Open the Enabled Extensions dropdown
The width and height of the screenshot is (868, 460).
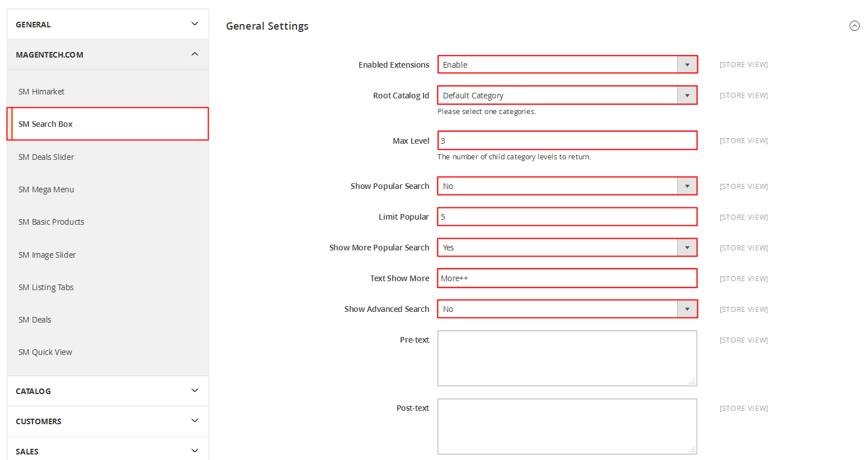coord(567,64)
